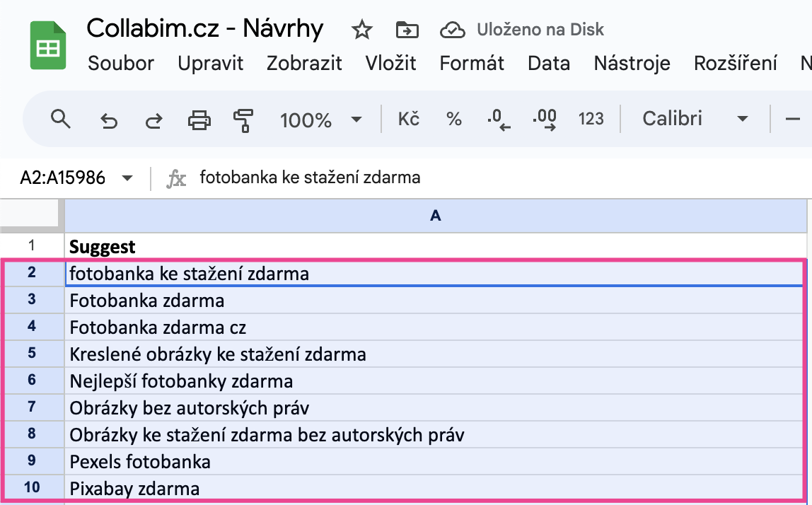Open the search menus magnifier tool
The image size is (812, 505).
(x=61, y=120)
